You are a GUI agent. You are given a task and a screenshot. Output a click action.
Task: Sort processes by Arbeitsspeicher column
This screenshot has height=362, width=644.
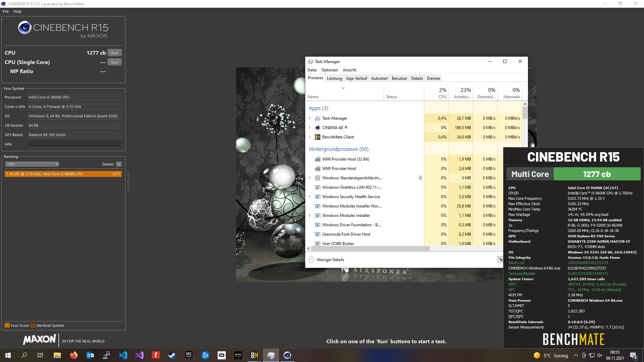[461, 93]
